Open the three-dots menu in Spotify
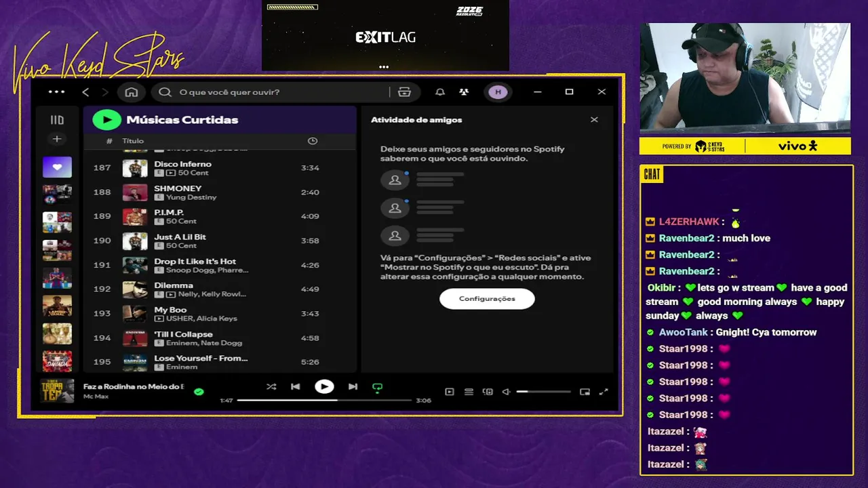 [57, 92]
